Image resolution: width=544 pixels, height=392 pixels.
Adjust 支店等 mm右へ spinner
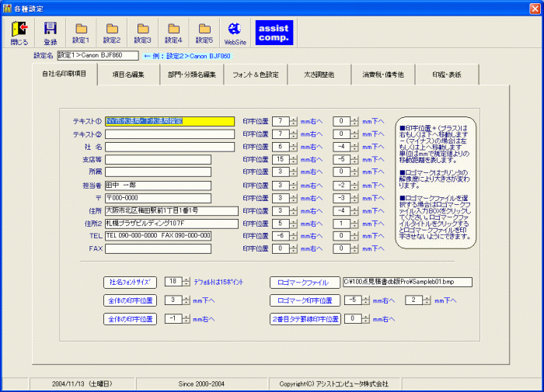tap(294, 159)
